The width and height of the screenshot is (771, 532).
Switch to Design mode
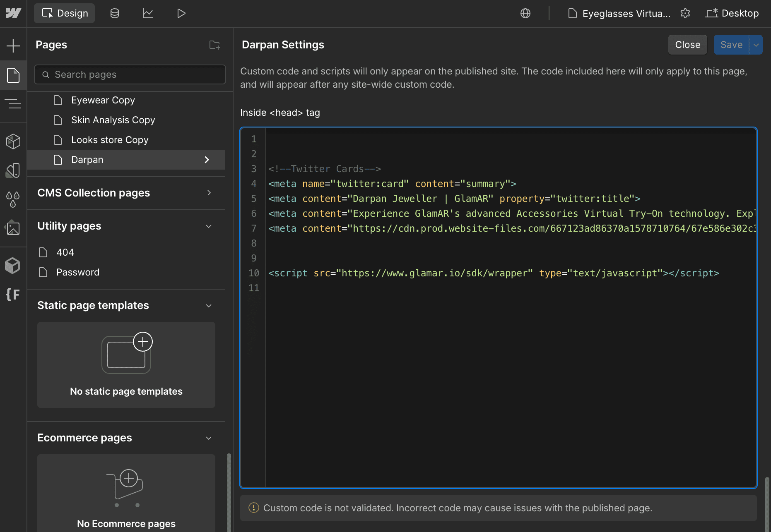pyautogui.click(x=65, y=13)
